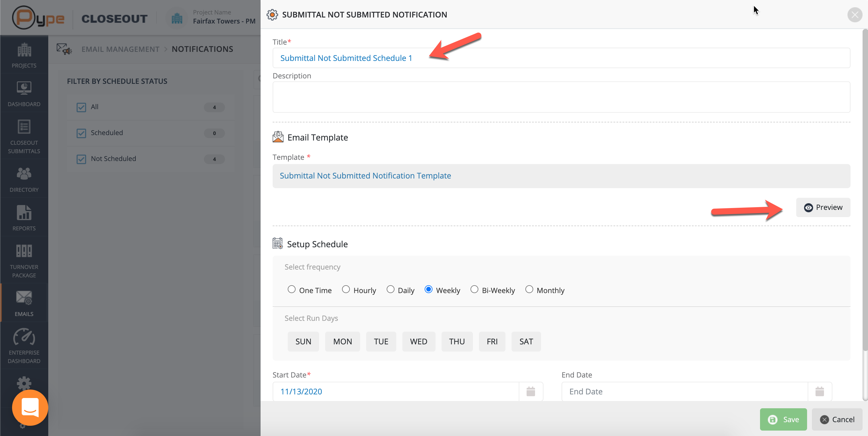This screenshot has width=868, height=436.
Task: Toggle the WED run day
Action: (x=418, y=341)
